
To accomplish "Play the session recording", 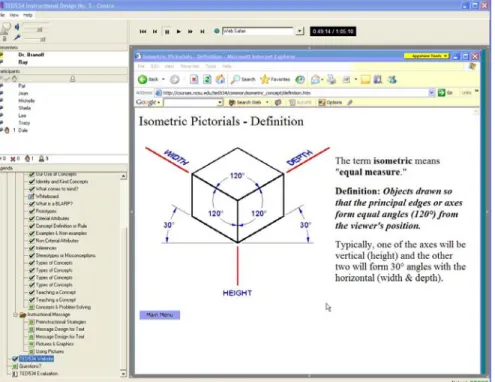I will point(179,31).
